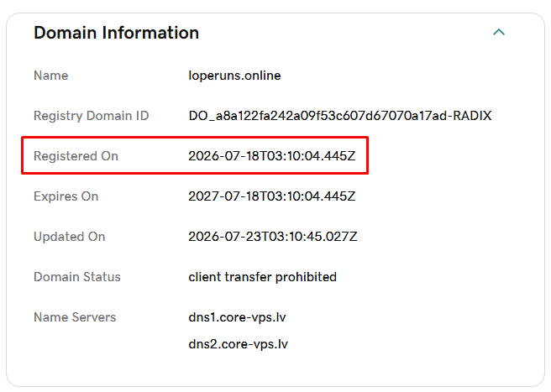Click the Expires On label
The height and width of the screenshot is (392, 551).
pos(66,196)
